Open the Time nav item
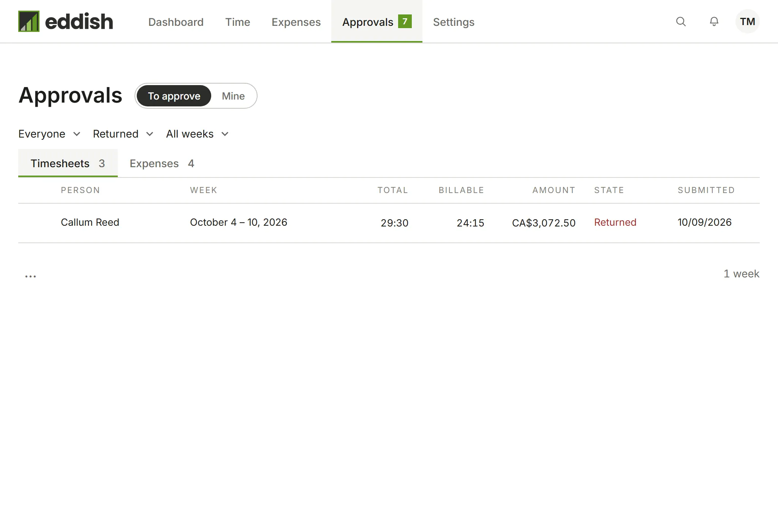 click(238, 22)
